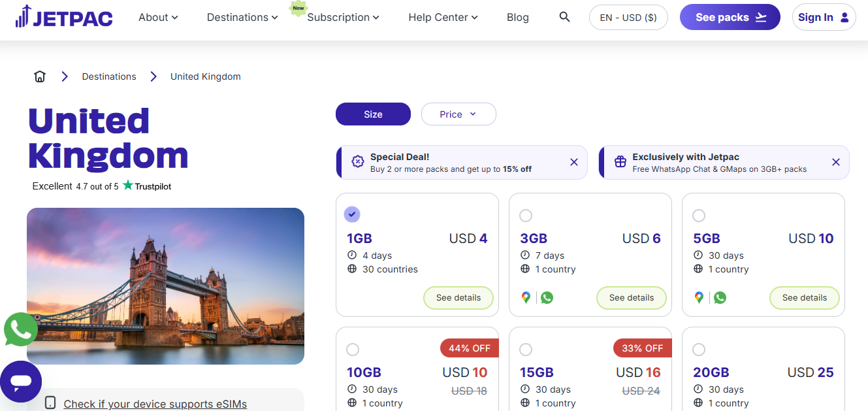Open the floating WhatsApp chat icon
Viewport: 868px width, 411px height.
click(x=21, y=329)
